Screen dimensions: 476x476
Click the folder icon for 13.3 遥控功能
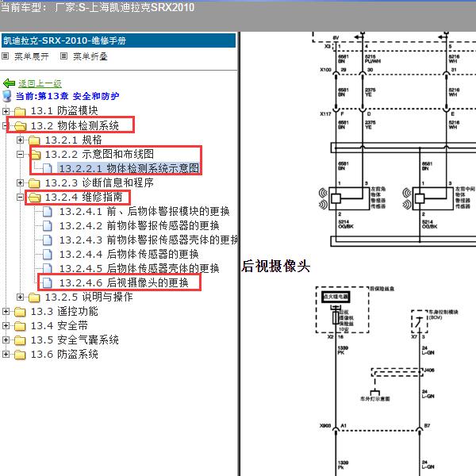click(x=20, y=312)
